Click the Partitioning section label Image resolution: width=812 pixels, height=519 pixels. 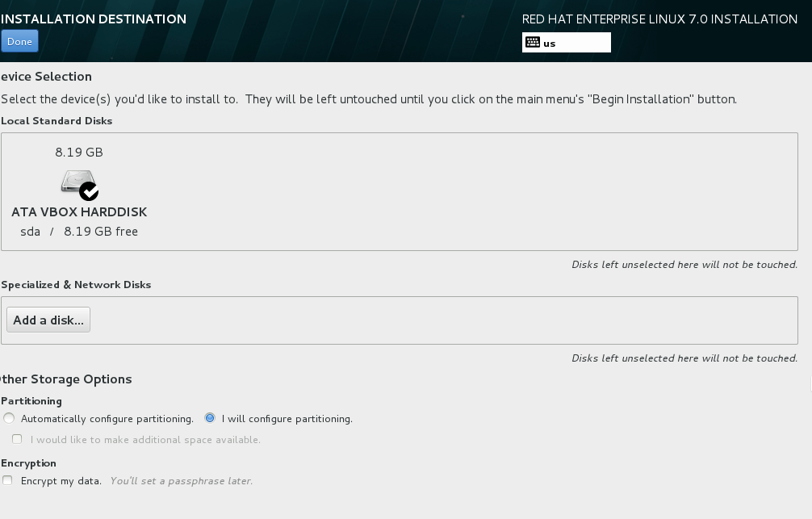pos(31,401)
